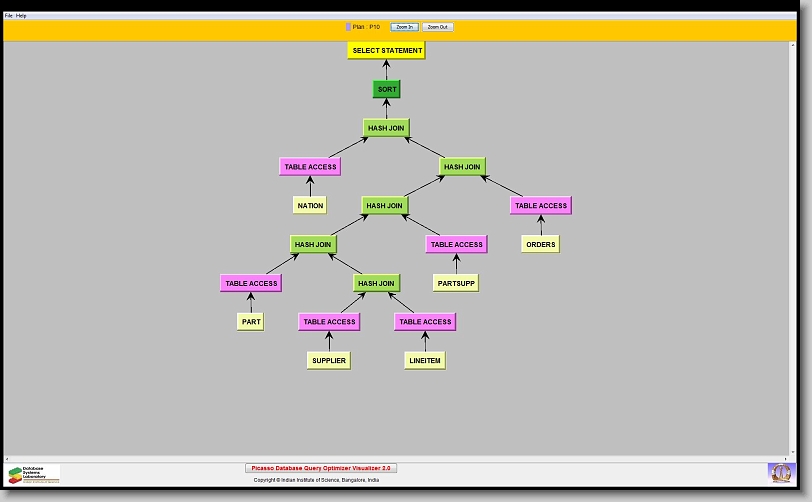The width and height of the screenshot is (812, 502).
Task: Click the HASH JOIN node directly below SORT
Action: pos(386,128)
